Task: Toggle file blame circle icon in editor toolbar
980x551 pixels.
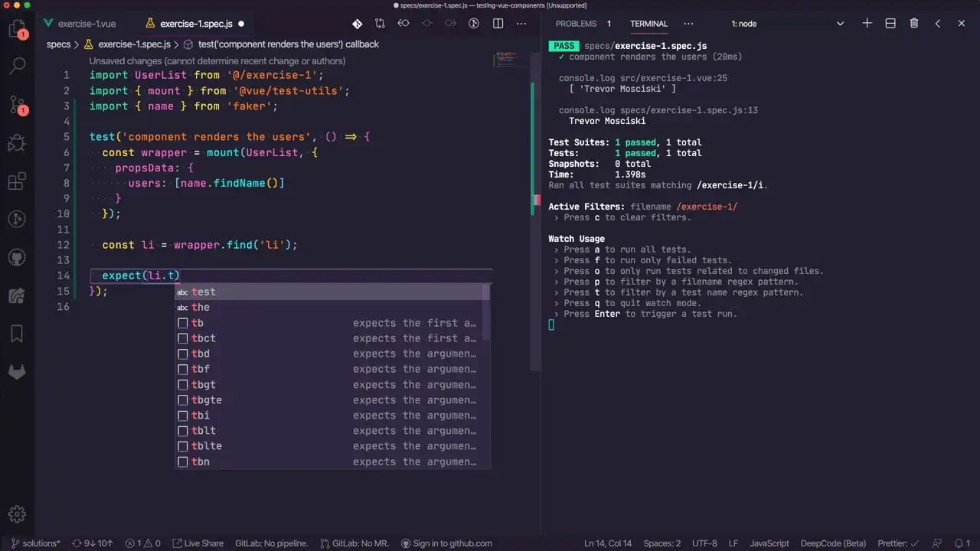Action: click(x=474, y=24)
